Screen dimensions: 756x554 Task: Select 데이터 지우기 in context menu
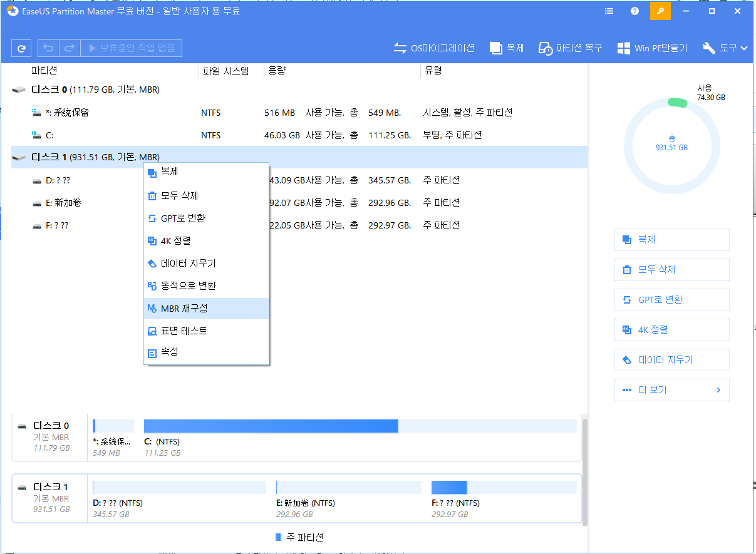click(x=207, y=264)
